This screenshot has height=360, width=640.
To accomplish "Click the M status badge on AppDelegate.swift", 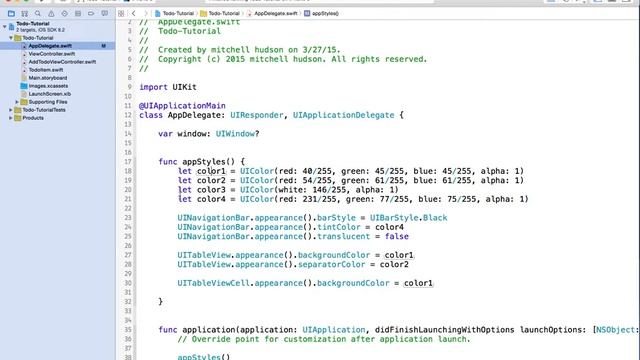I will click(x=103, y=46).
